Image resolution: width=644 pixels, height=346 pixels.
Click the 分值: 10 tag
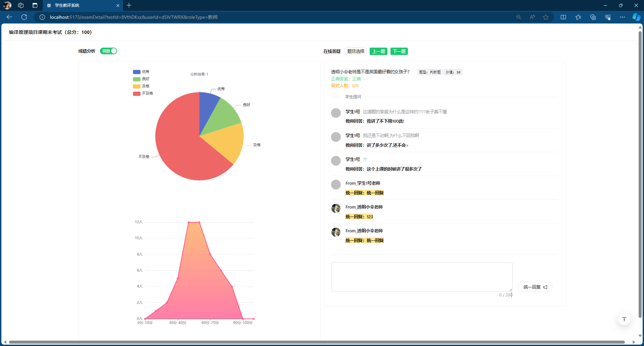point(453,72)
